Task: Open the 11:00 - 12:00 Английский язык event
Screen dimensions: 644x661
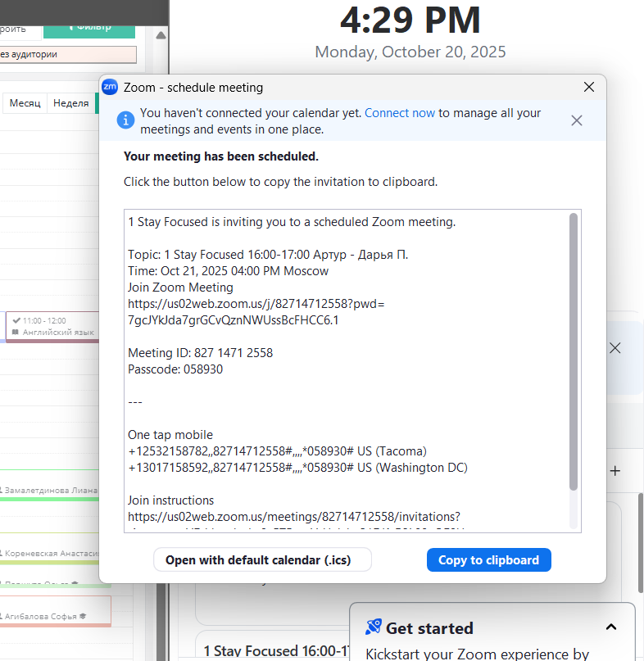Action: 52,327
